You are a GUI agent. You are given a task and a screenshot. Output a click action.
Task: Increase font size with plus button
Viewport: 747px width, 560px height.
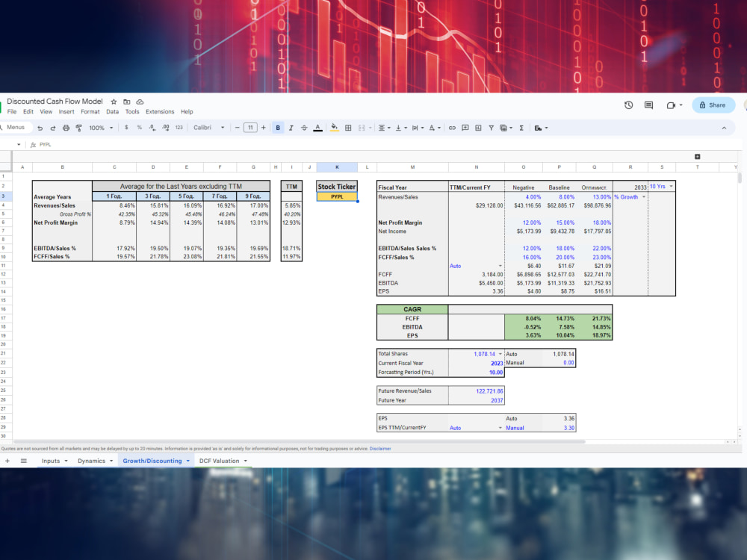tap(263, 128)
